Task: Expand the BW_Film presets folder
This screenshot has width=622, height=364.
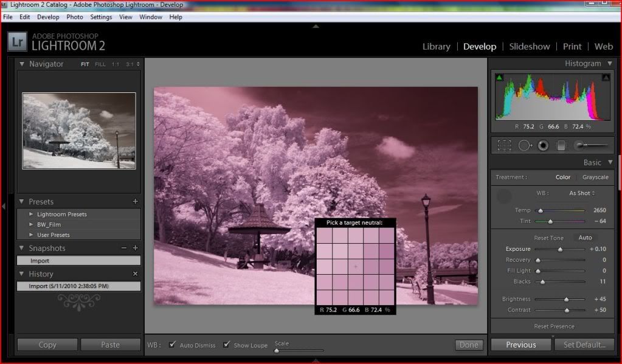Action: coord(31,224)
